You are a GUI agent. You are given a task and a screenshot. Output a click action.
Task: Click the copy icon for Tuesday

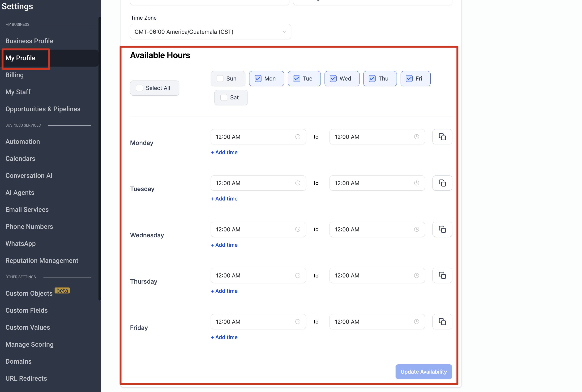pyautogui.click(x=442, y=183)
